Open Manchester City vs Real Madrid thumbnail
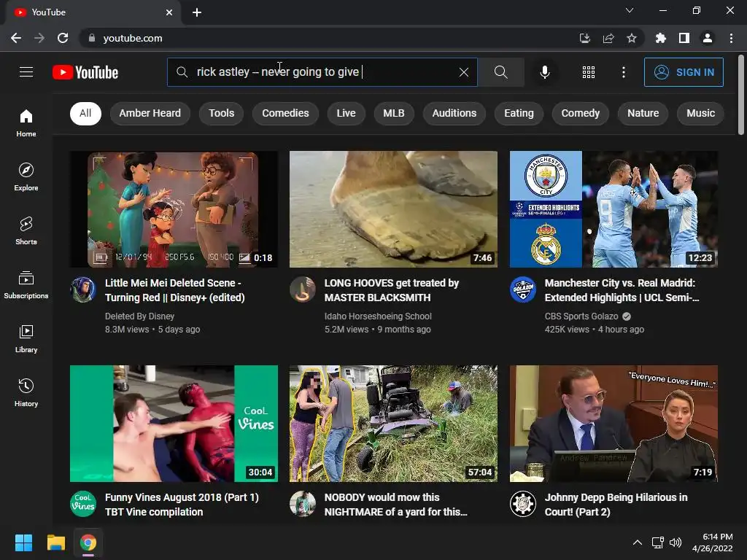Image resolution: width=747 pixels, height=560 pixels. (614, 209)
